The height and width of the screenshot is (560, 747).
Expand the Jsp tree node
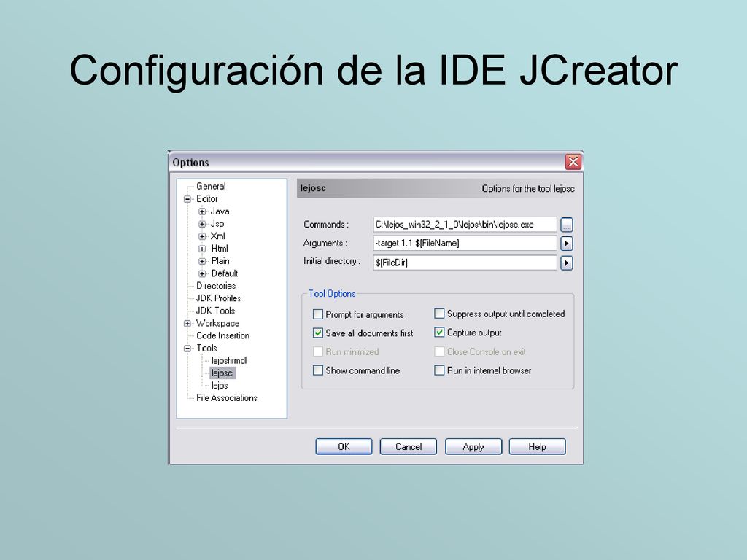202,224
